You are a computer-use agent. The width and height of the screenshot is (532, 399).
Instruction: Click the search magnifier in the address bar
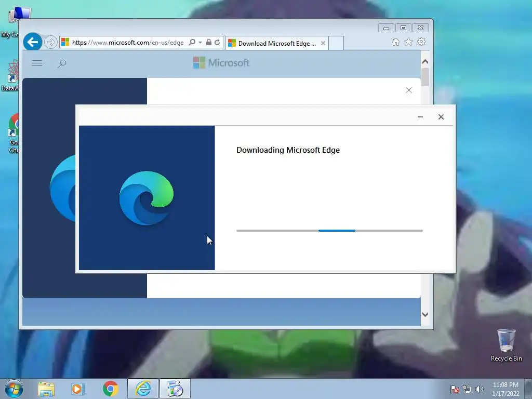coord(192,43)
